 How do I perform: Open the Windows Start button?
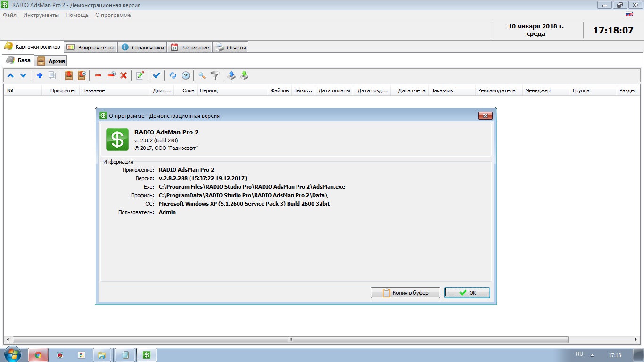13,354
